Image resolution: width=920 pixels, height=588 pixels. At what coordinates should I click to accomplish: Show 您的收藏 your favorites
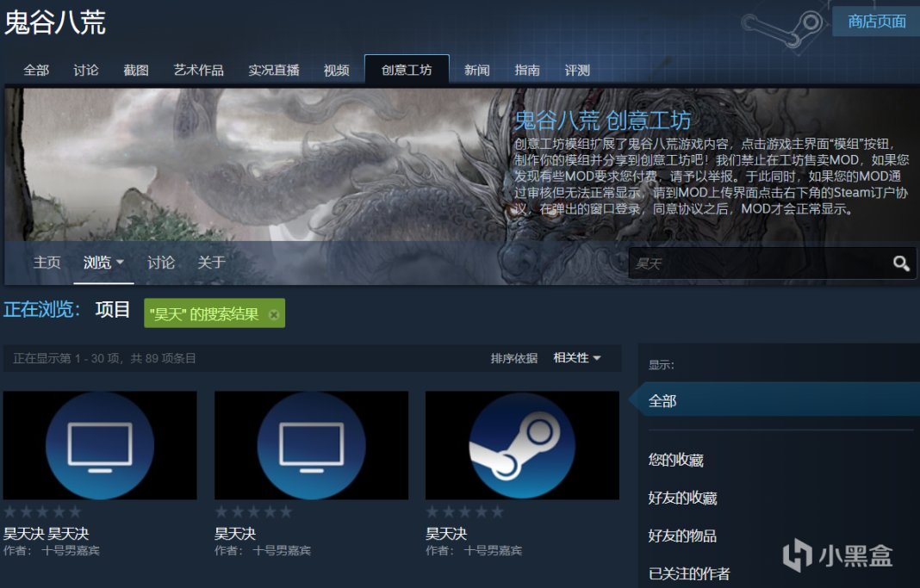click(675, 460)
